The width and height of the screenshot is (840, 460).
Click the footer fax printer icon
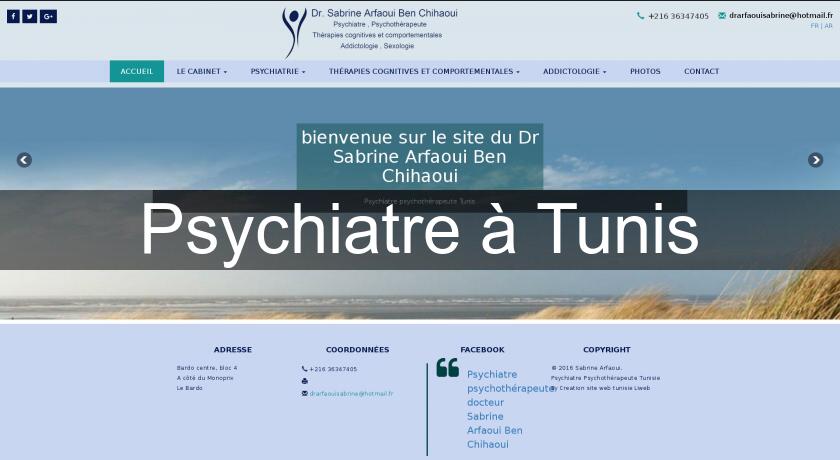(304, 381)
